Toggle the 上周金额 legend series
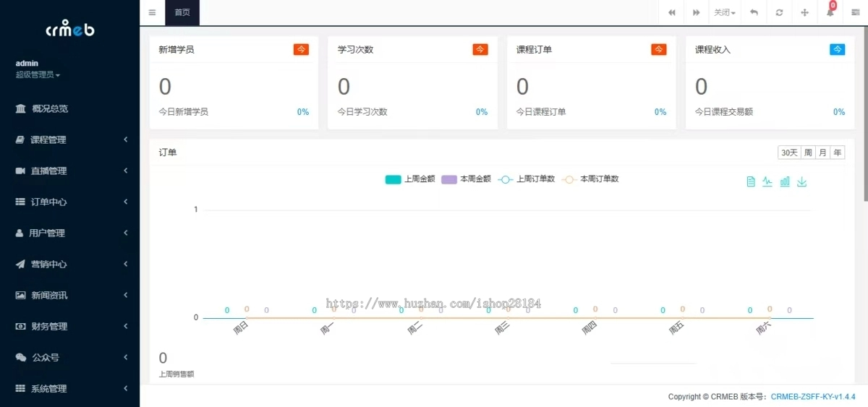Image resolution: width=868 pixels, height=407 pixels. [x=410, y=179]
